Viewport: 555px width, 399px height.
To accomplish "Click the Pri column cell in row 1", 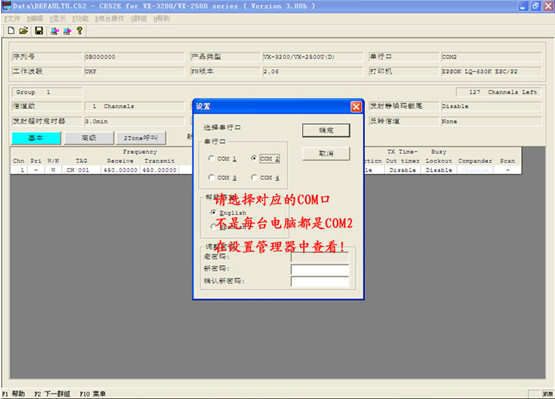I will [36, 170].
